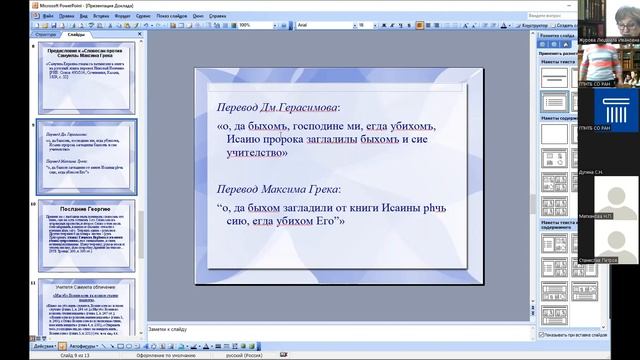Toggle underline formatting
640x360 pixels.
(400, 25)
